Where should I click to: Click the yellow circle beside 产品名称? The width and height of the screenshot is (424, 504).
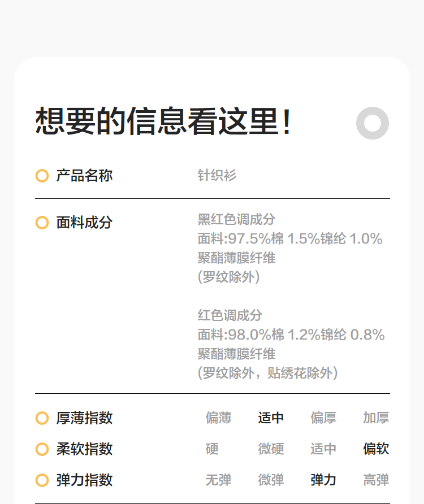tap(42, 176)
